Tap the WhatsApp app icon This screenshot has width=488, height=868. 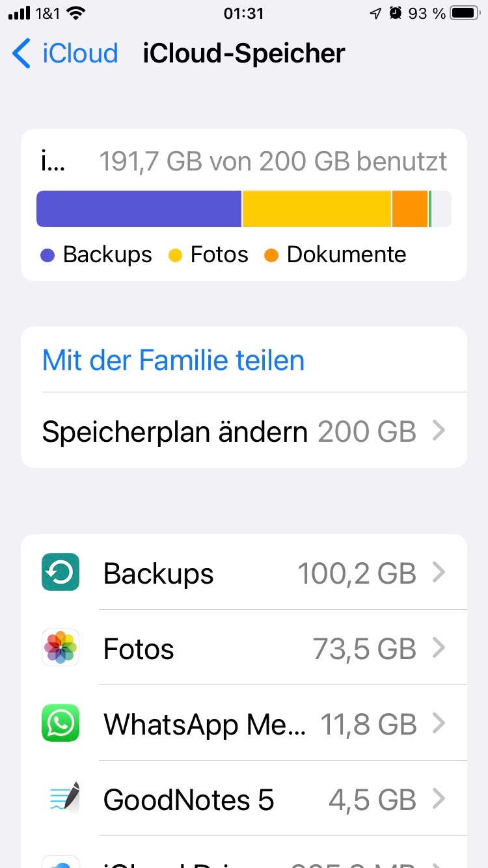pos(61,723)
